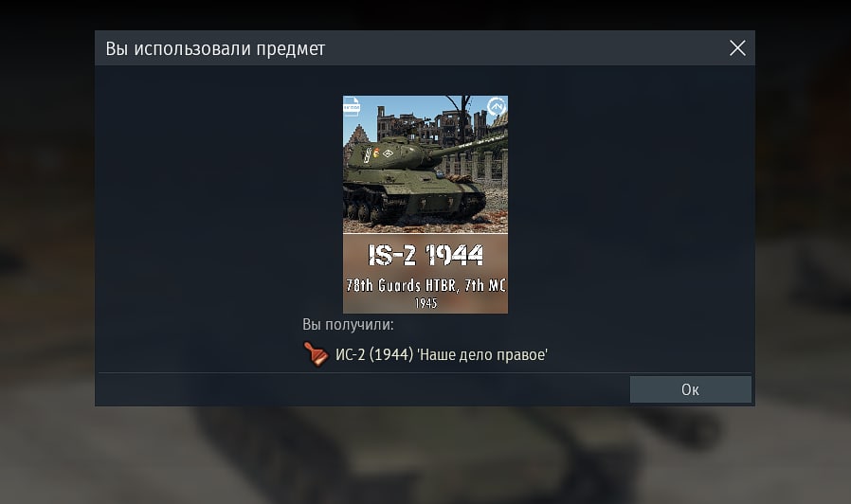The image size is (851, 504).
Task: Click the 'IS-2 1944' title on the card
Action: click(x=425, y=255)
